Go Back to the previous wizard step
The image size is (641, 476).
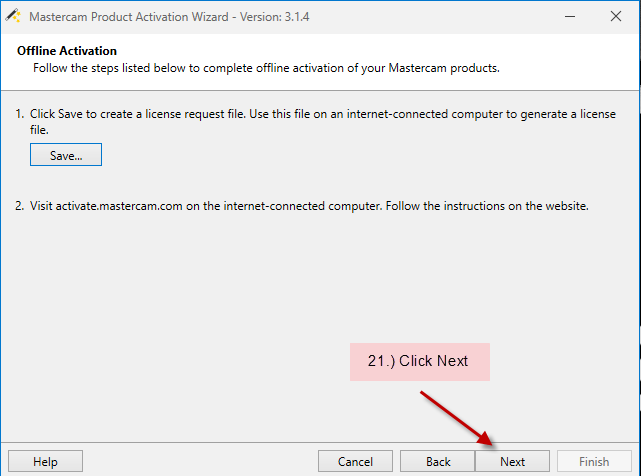coord(438,461)
